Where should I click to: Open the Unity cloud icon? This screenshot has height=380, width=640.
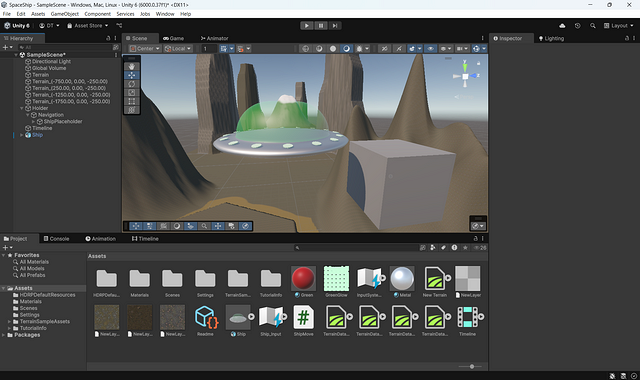point(562,26)
